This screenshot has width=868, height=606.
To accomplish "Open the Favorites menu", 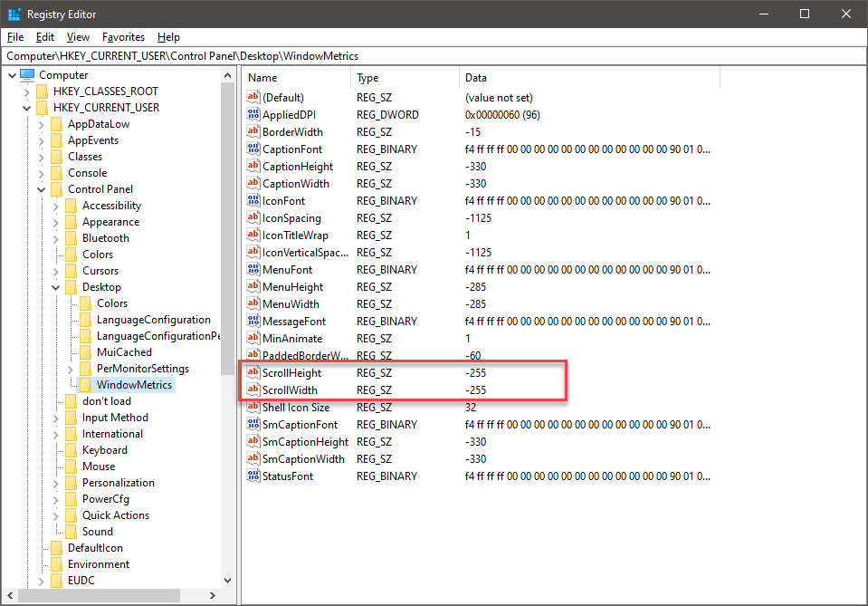I will pyautogui.click(x=123, y=37).
